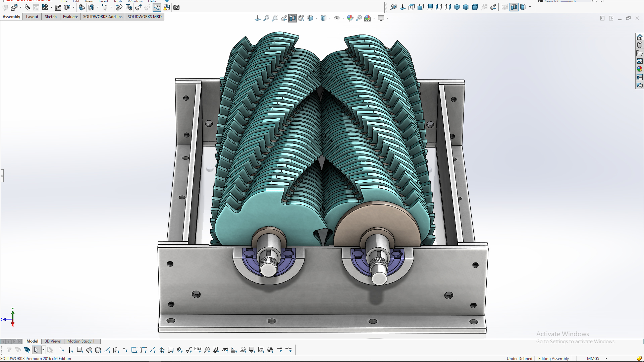Click the Dynamic Annotation Views icon
The height and width of the screenshot is (362, 644).
click(301, 18)
